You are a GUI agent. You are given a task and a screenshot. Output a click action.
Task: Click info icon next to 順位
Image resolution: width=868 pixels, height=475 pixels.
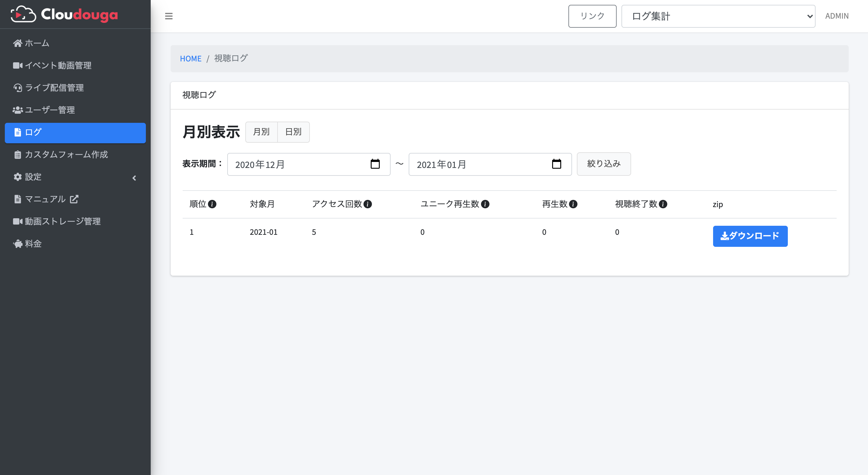point(212,204)
